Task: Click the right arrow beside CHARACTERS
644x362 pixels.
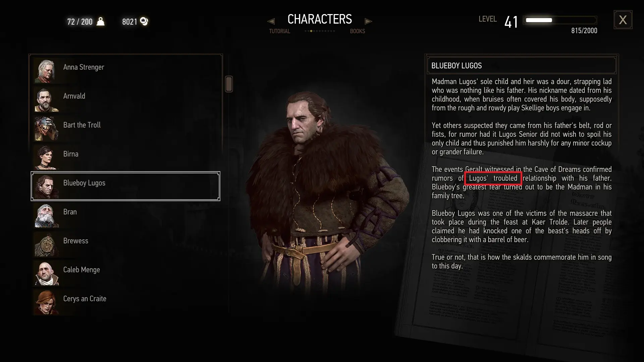Action: click(368, 21)
